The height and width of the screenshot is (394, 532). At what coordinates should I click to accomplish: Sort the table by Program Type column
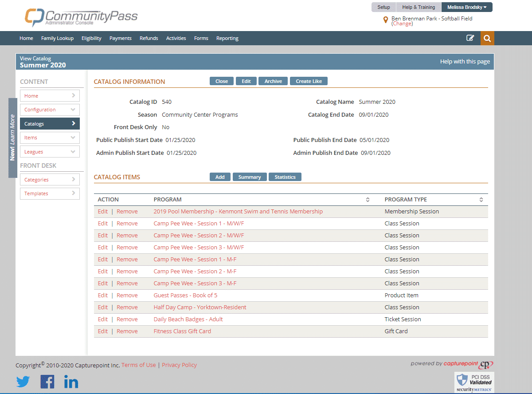pos(481,199)
